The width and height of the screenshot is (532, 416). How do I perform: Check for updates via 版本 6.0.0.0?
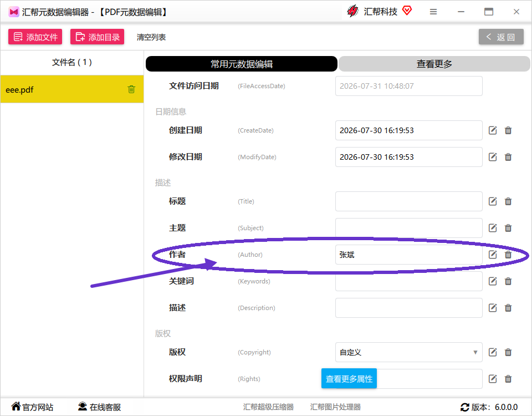pyautogui.click(x=489, y=407)
